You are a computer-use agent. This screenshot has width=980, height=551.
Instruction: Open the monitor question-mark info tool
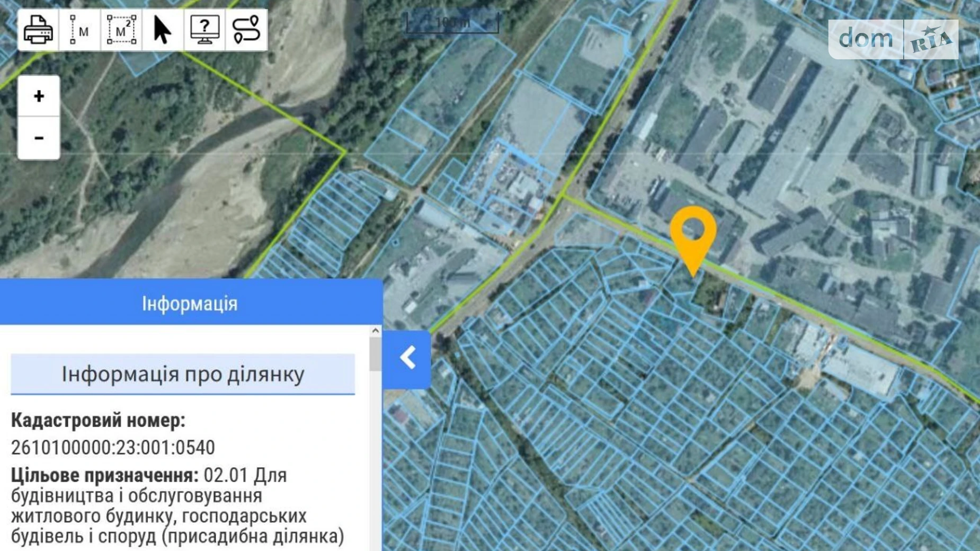[204, 30]
